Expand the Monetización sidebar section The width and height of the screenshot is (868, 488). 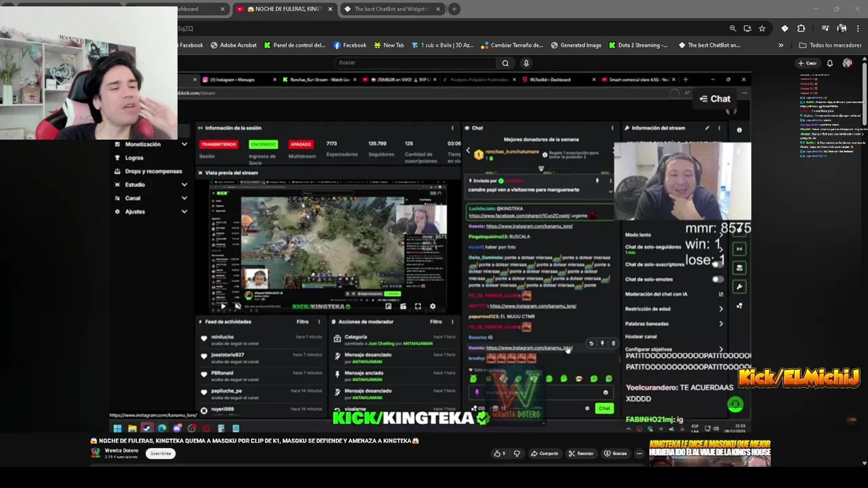(x=184, y=144)
